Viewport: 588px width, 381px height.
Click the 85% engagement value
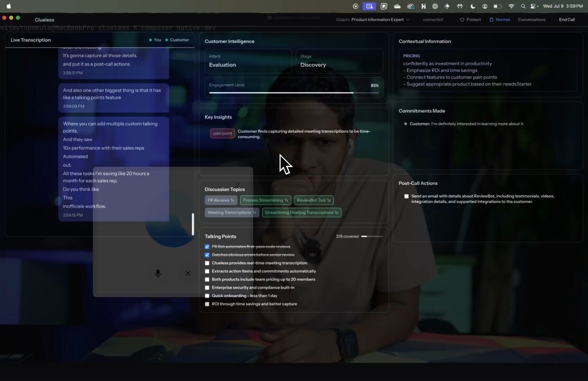(x=374, y=86)
